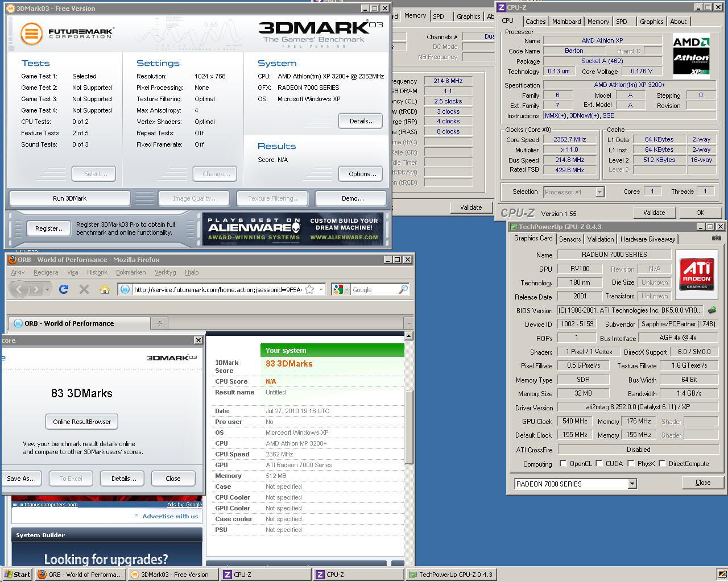Select ORB - World of Performance tab

(78, 323)
